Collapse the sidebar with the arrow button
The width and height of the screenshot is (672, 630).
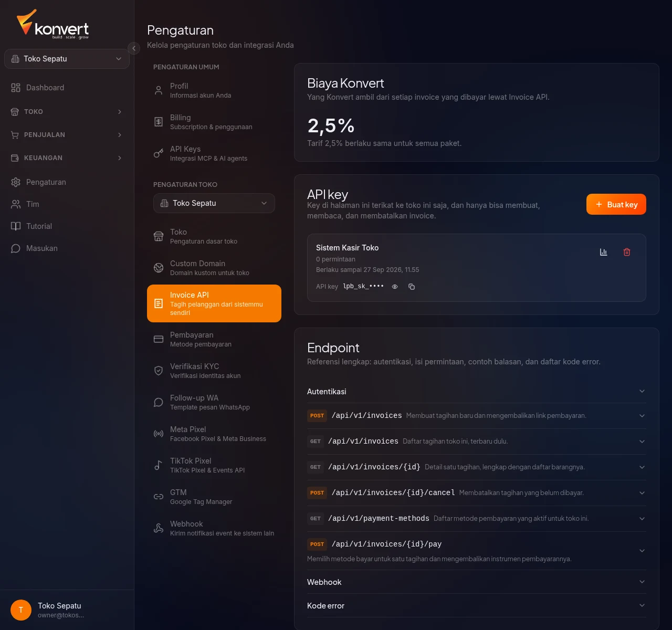[x=134, y=48]
